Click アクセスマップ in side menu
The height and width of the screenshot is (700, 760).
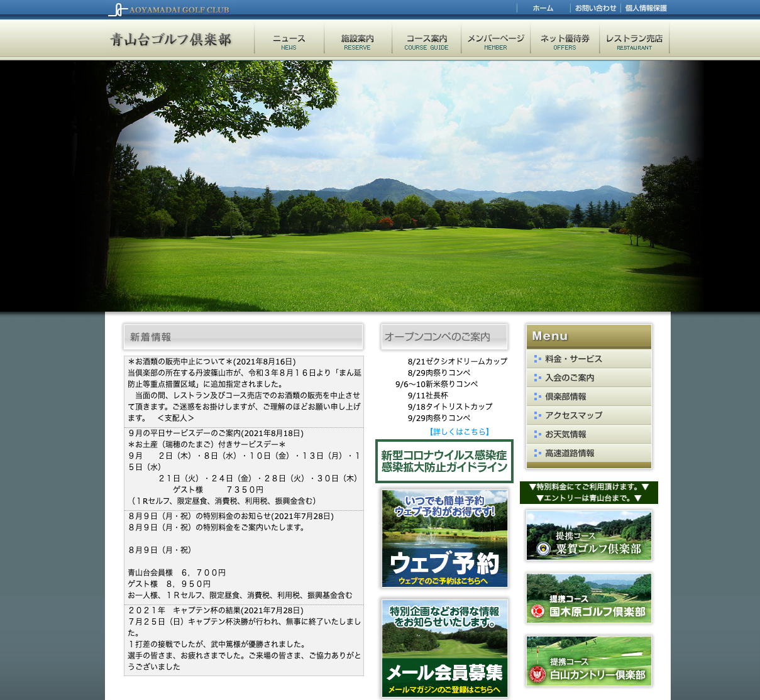[x=573, y=415]
